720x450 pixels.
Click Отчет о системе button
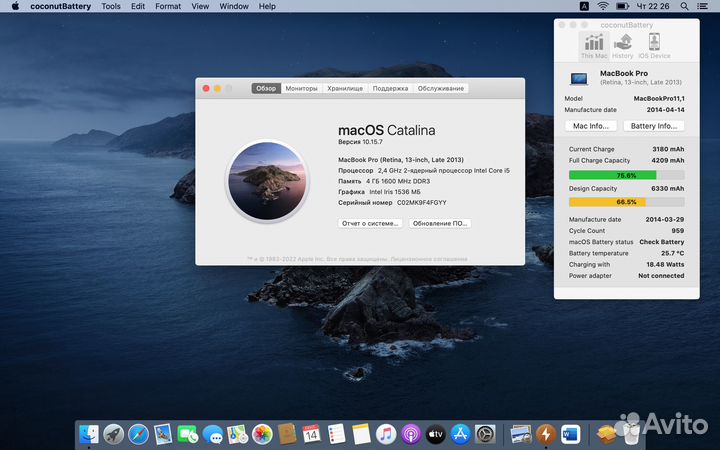[370, 223]
